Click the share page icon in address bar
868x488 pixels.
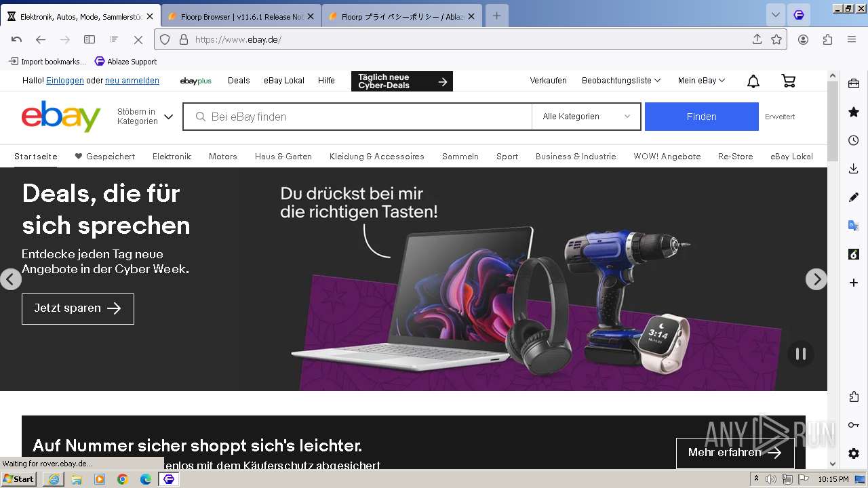click(x=757, y=39)
